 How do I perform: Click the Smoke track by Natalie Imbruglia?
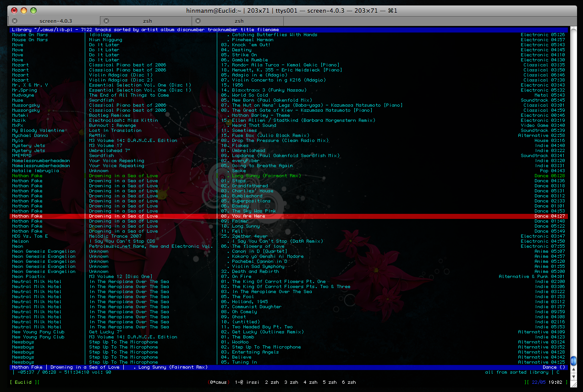click(239, 171)
